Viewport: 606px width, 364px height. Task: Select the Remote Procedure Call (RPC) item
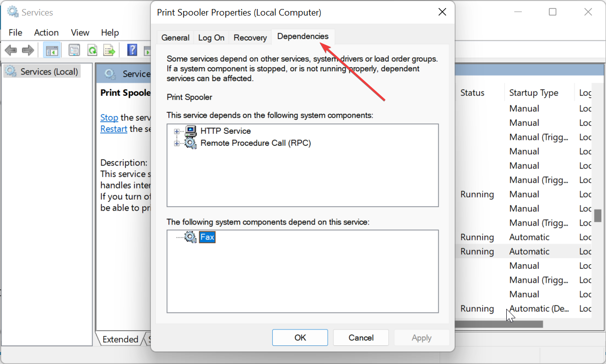(256, 143)
